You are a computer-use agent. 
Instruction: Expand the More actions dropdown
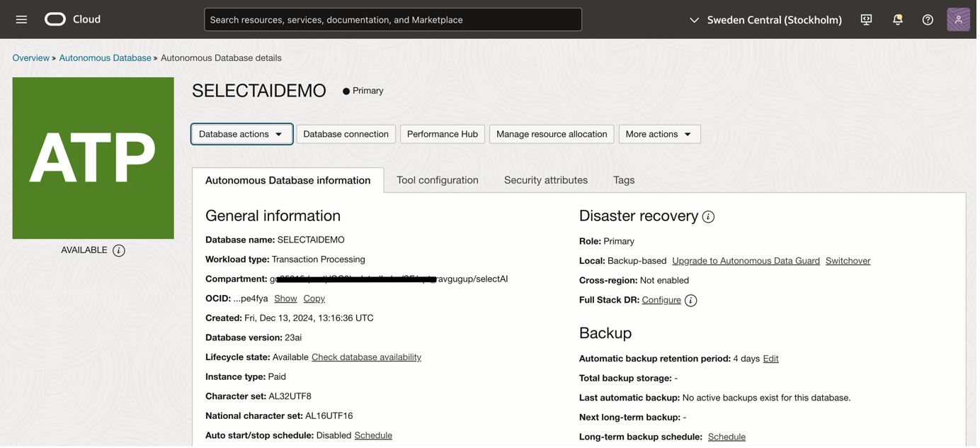click(x=659, y=134)
